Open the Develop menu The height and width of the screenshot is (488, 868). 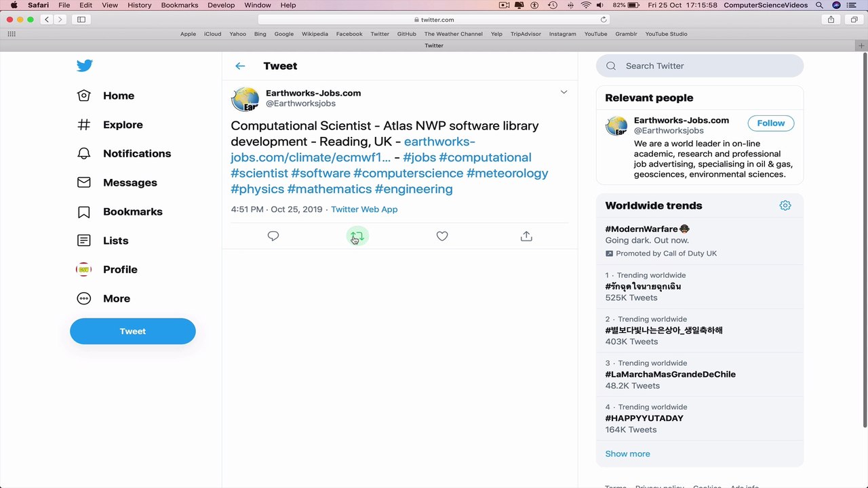coord(221,5)
